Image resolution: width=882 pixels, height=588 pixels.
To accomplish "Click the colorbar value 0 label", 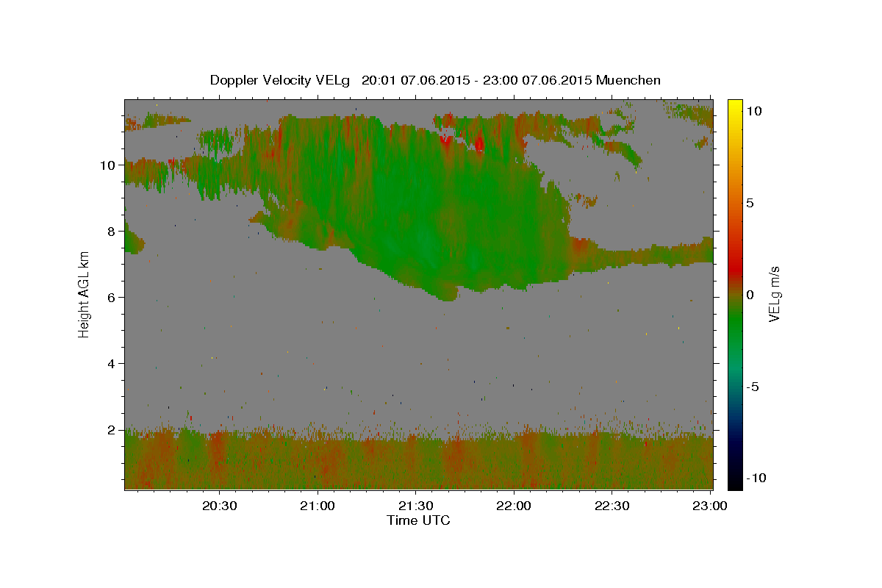I will 750,295.
